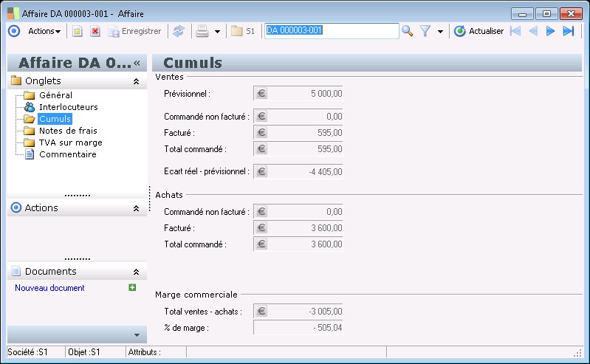590x364 pixels.
Task: Click the euro icon beside Achats Total commandé
Action: [x=261, y=244]
